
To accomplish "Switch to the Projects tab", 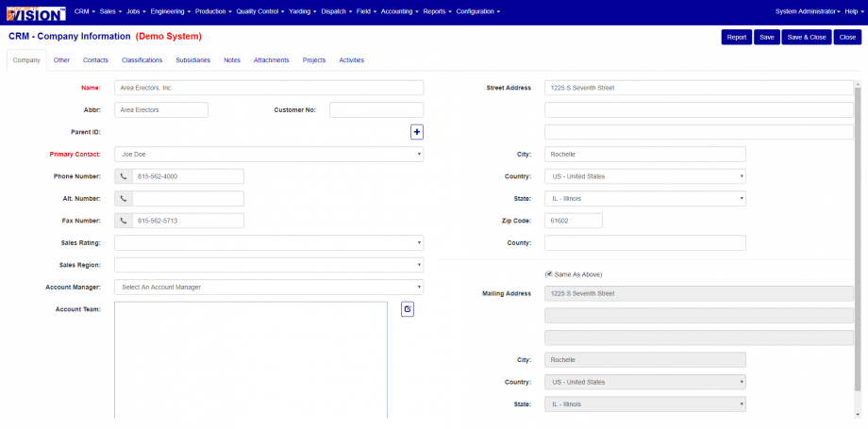I will 314,60.
